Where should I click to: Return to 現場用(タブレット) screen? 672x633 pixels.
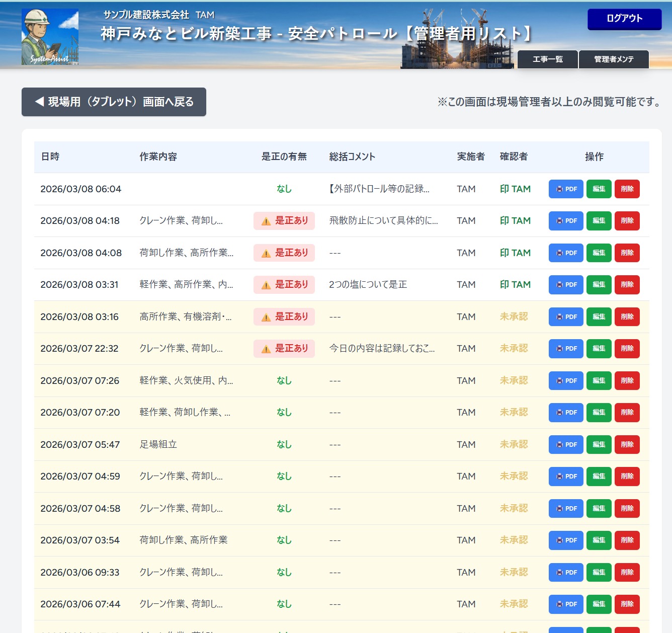(114, 102)
